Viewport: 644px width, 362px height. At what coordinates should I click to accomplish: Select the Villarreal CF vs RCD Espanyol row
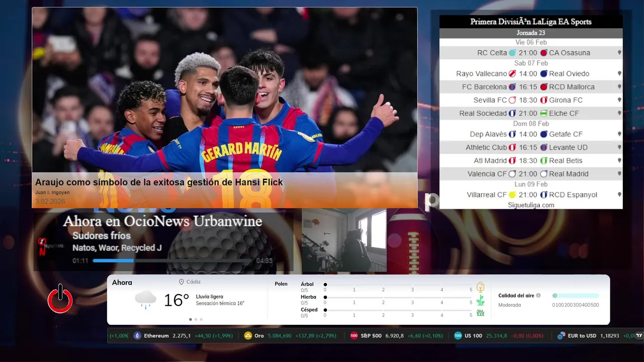tap(531, 195)
